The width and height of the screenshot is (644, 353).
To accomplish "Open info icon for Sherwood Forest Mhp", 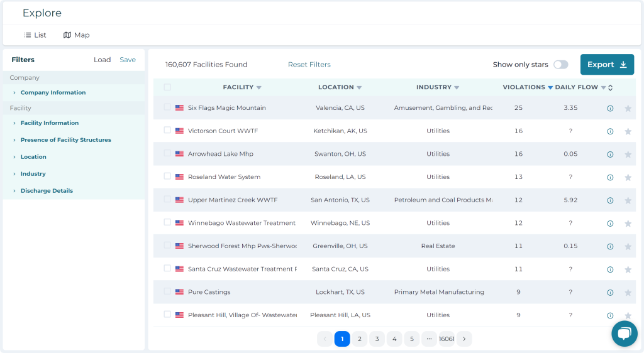I will 610,247.
